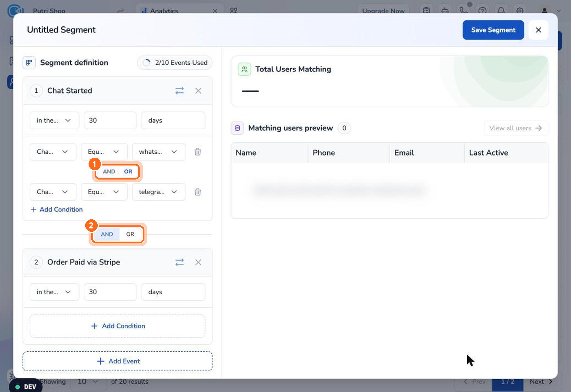Remove the Order Paid via Stripe event
The image size is (571, 392).
[x=198, y=262]
